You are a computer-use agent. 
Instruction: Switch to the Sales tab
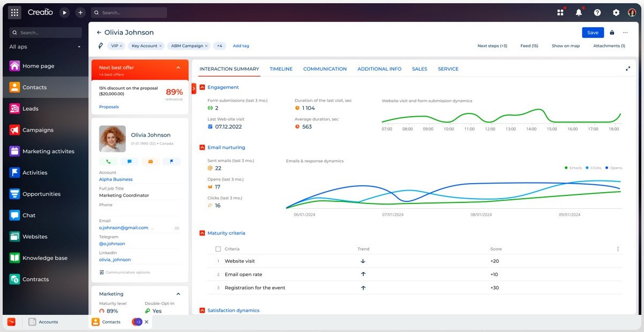tap(419, 69)
